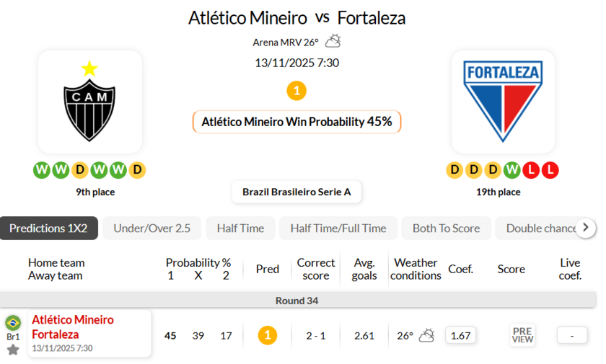Click the 1.67 coefficient button
Image resolution: width=606 pixels, height=364 pixels.
(460, 335)
